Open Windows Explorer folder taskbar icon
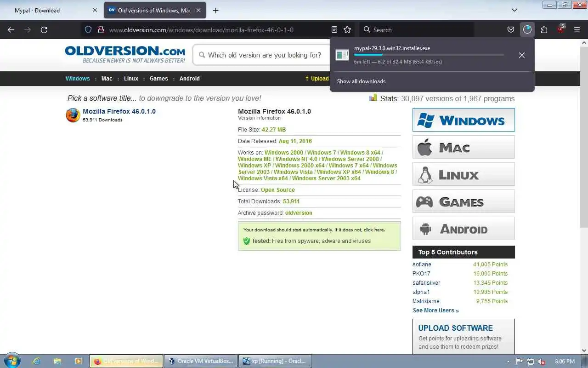Screen dimensions: 588x368 pos(57,361)
